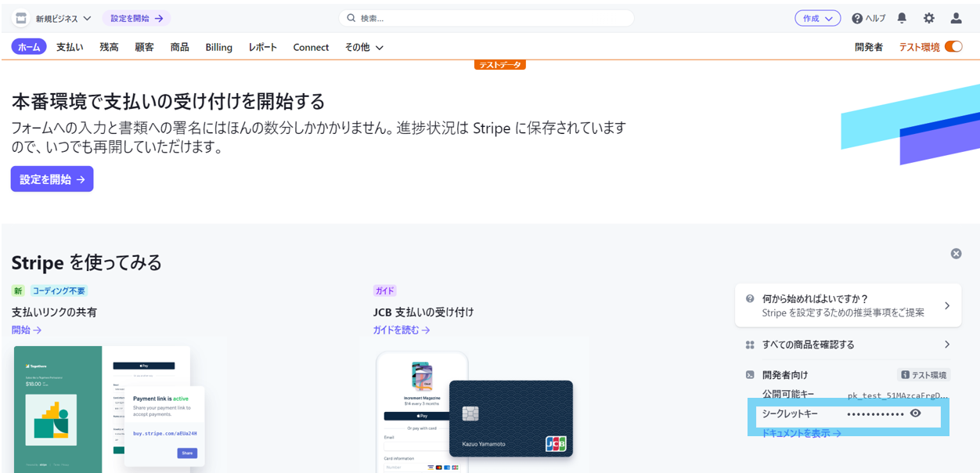Open the 作成 dropdown button
980x473 pixels.
click(817, 18)
